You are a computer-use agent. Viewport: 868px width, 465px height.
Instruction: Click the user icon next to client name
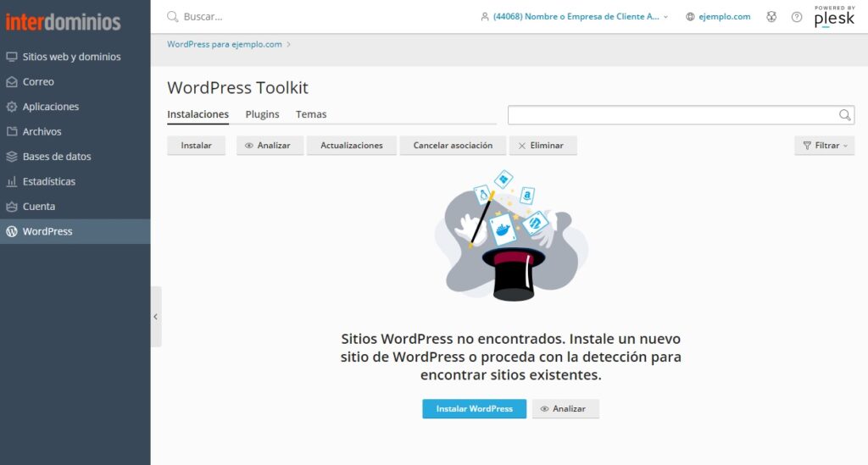(x=485, y=17)
